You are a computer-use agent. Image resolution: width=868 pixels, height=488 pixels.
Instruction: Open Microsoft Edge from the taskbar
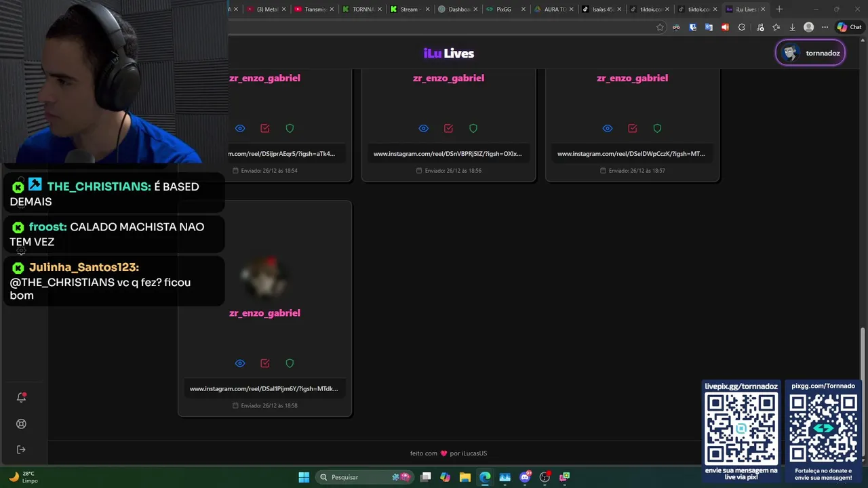point(485,477)
